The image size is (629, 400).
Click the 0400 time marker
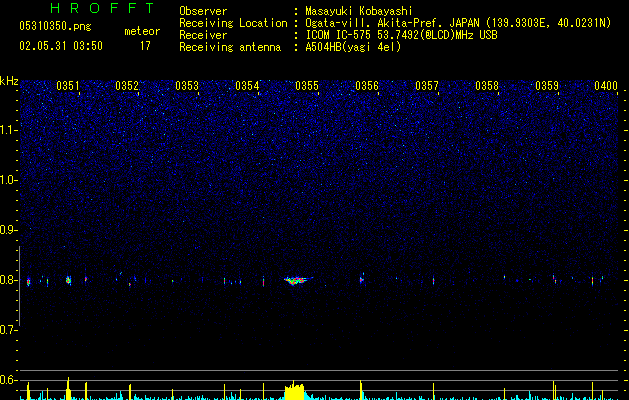[x=606, y=86]
